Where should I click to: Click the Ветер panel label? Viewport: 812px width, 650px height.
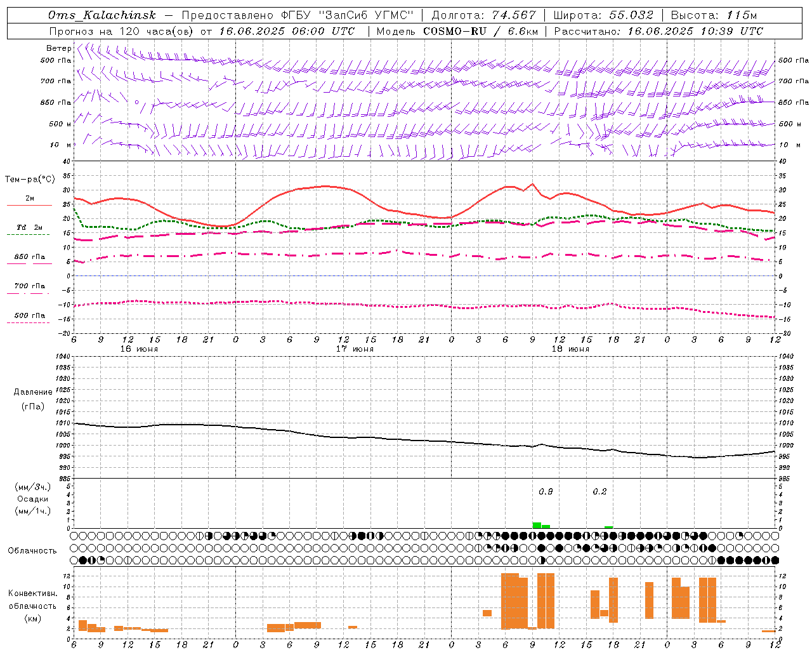coord(58,48)
